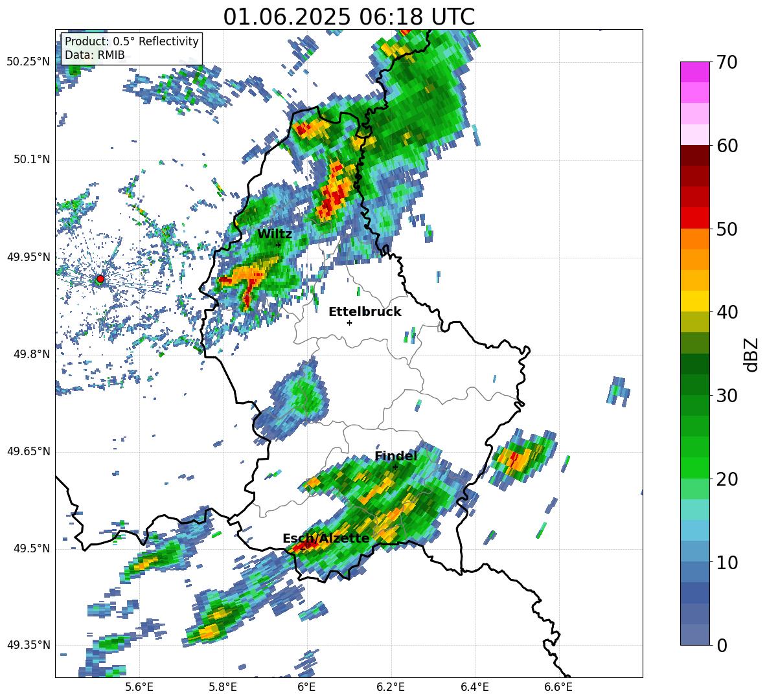Click the 49.8°N latitude label
Image resolution: width=767 pixels, height=700 pixels.
(32, 354)
